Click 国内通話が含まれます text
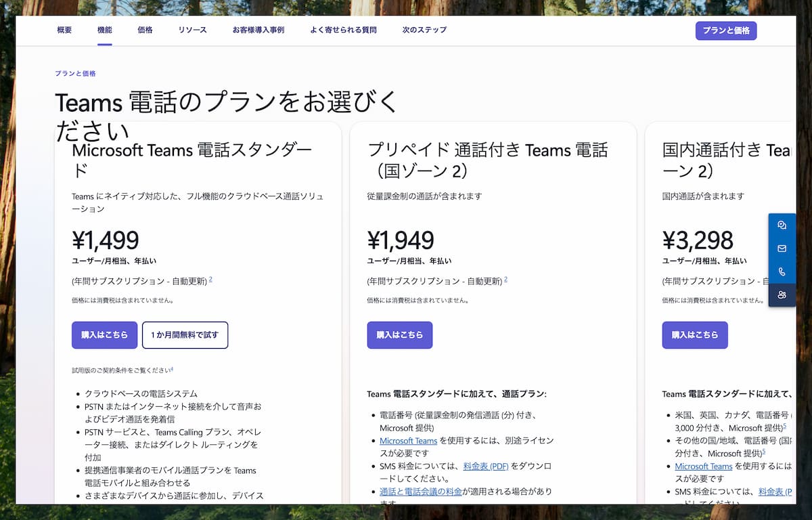812x520 pixels. 703,196
